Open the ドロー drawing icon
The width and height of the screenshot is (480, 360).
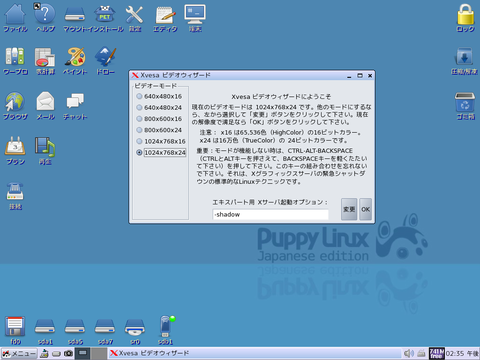(105, 56)
